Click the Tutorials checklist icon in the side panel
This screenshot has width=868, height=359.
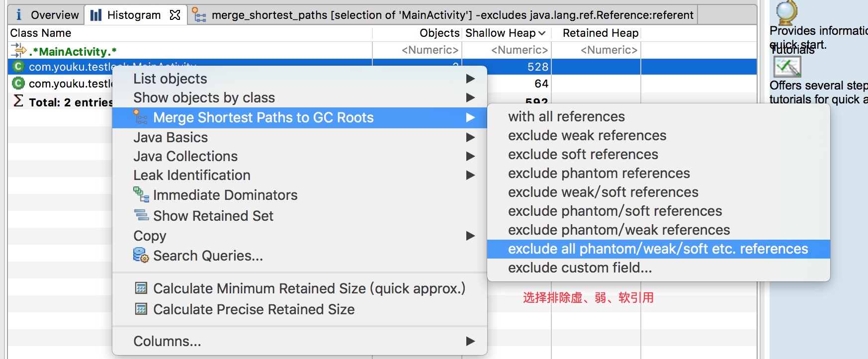click(787, 67)
